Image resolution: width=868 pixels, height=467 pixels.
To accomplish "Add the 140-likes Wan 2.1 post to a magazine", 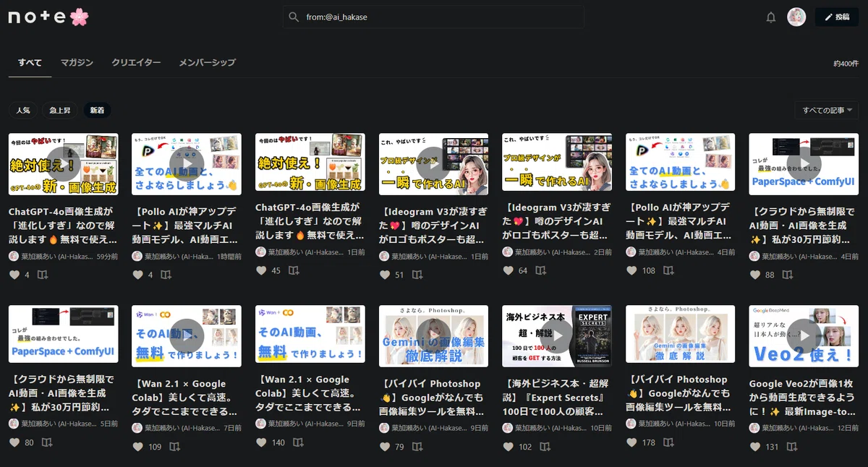I will pyautogui.click(x=299, y=442).
